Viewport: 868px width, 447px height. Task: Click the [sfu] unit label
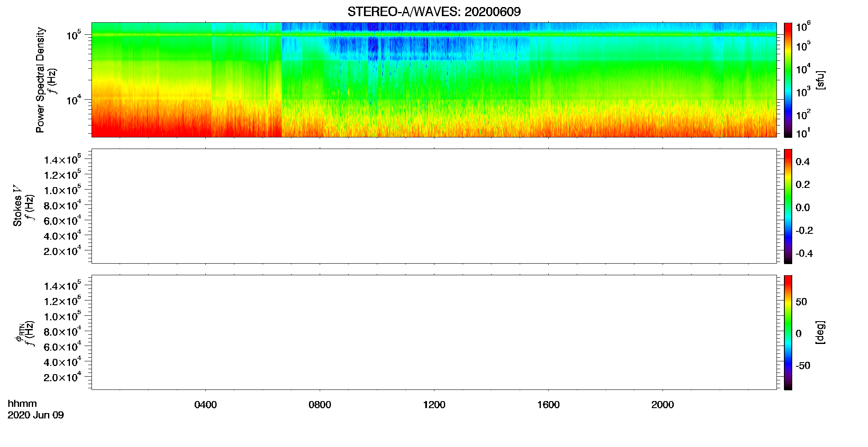tap(820, 80)
